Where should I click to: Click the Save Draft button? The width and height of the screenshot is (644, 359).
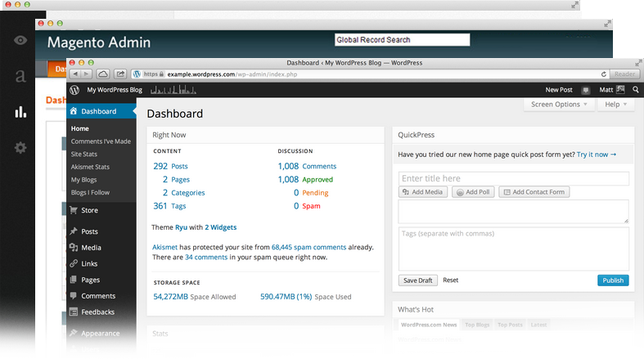[417, 280]
